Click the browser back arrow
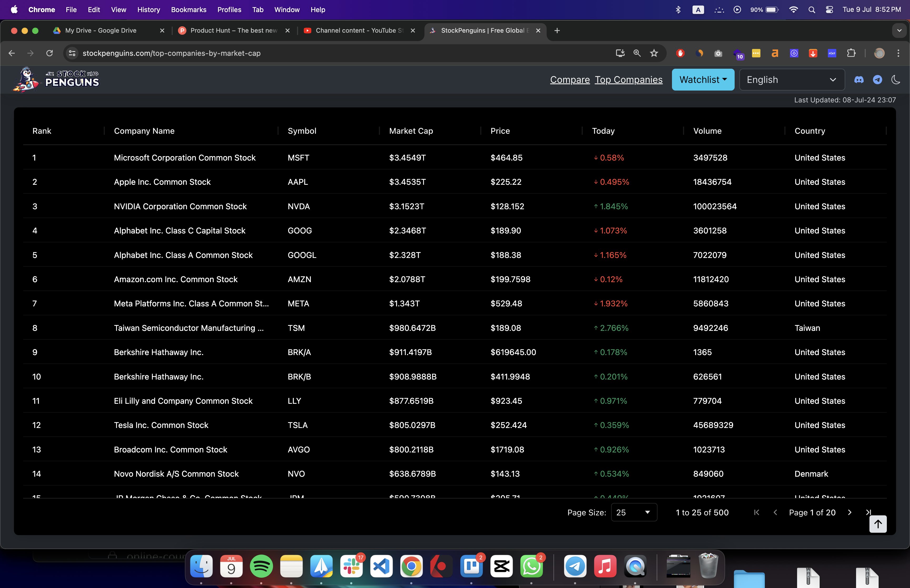910x588 pixels. [x=12, y=53]
